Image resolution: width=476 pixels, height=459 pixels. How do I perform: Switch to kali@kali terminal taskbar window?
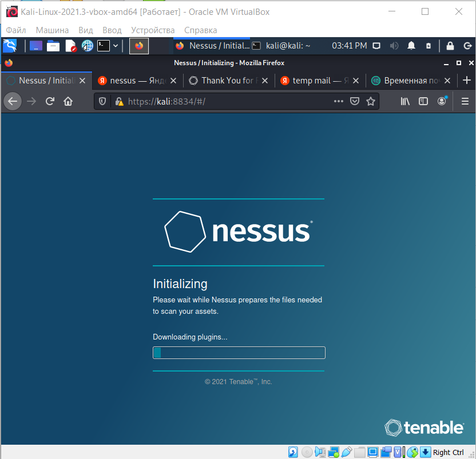[x=282, y=46]
